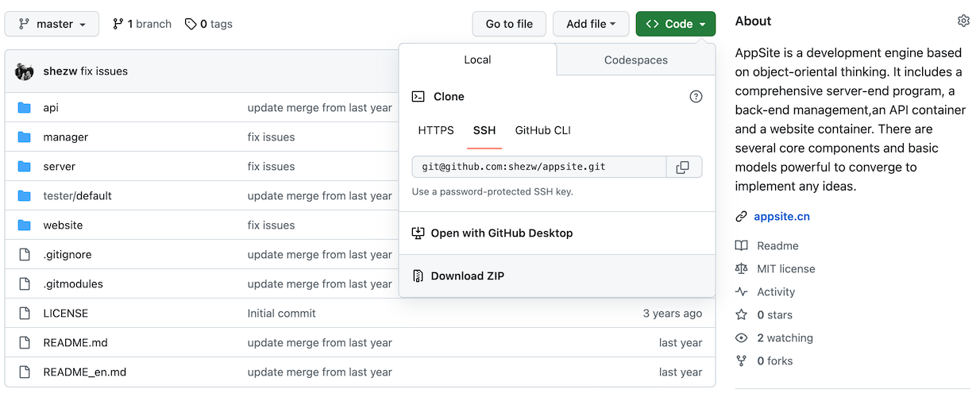Click the api folder icon

(25, 108)
